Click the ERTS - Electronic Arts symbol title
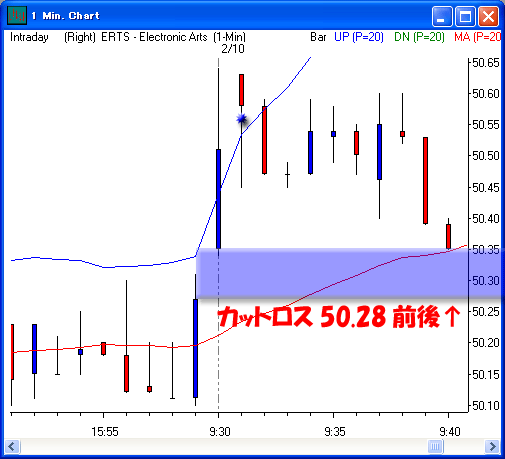 point(154,37)
